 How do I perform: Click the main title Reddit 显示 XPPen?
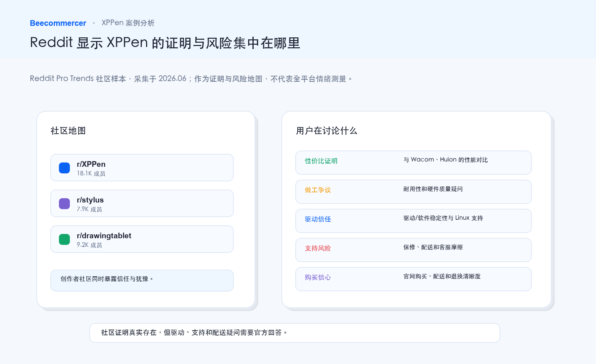click(165, 43)
